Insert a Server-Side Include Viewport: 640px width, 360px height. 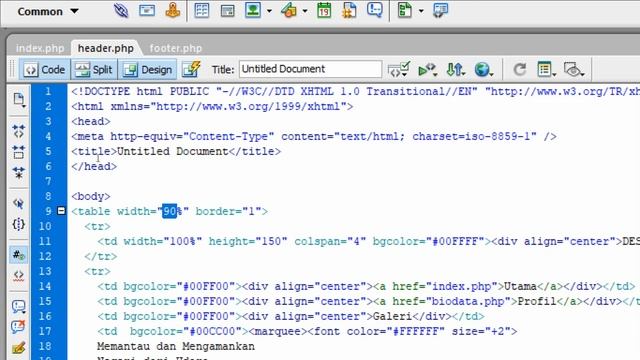point(349,10)
